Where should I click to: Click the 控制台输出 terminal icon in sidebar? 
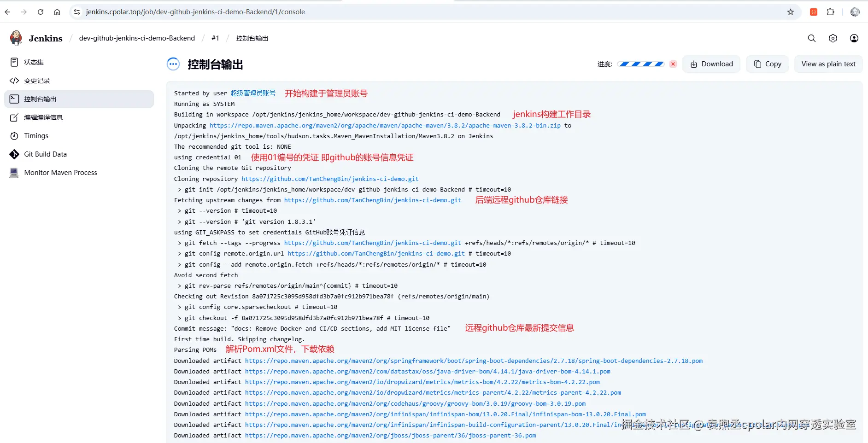[x=14, y=99]
